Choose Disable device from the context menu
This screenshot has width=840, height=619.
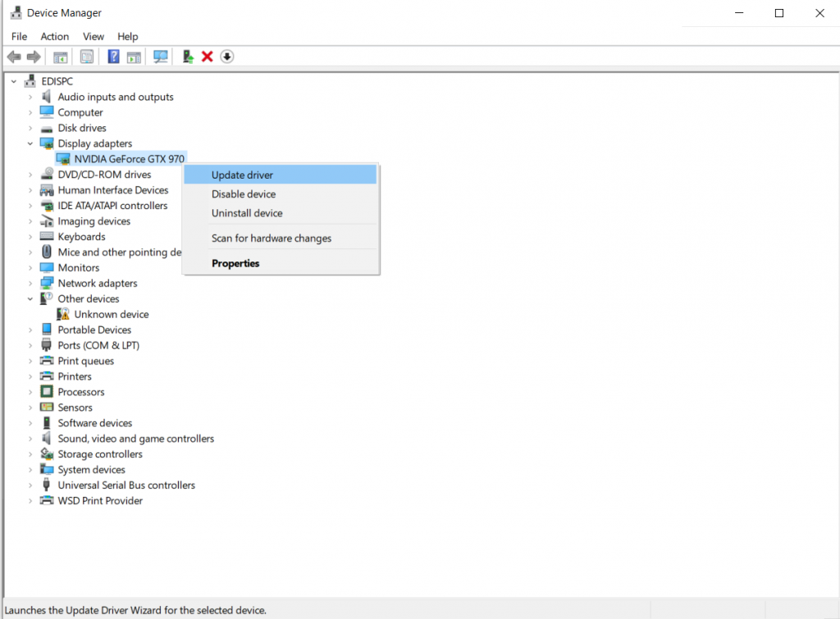pyautogui.click(x=281, y=193)
